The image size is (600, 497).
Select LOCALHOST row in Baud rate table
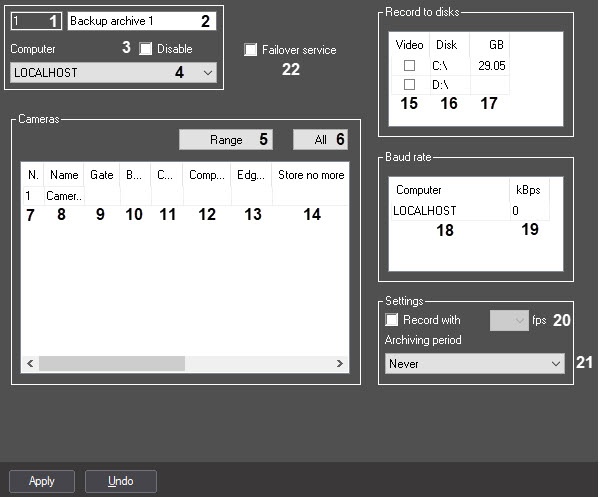point(471,210)
